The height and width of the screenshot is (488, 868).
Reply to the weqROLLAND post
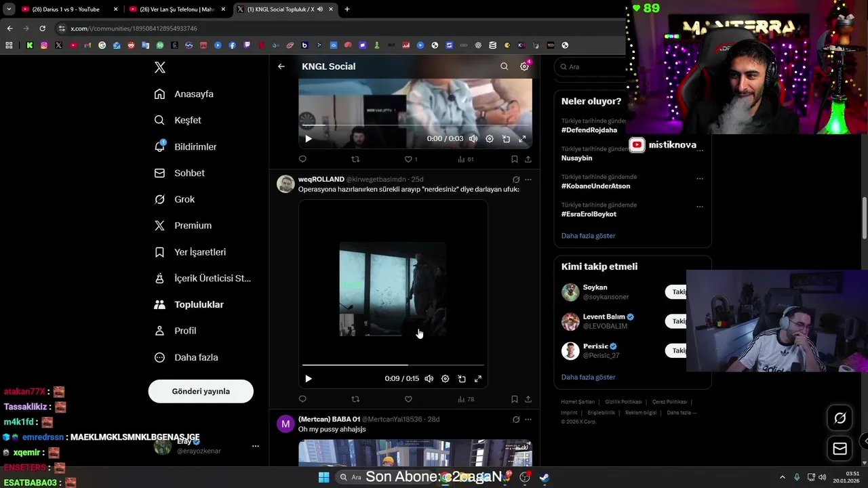(x=302, y=399)
